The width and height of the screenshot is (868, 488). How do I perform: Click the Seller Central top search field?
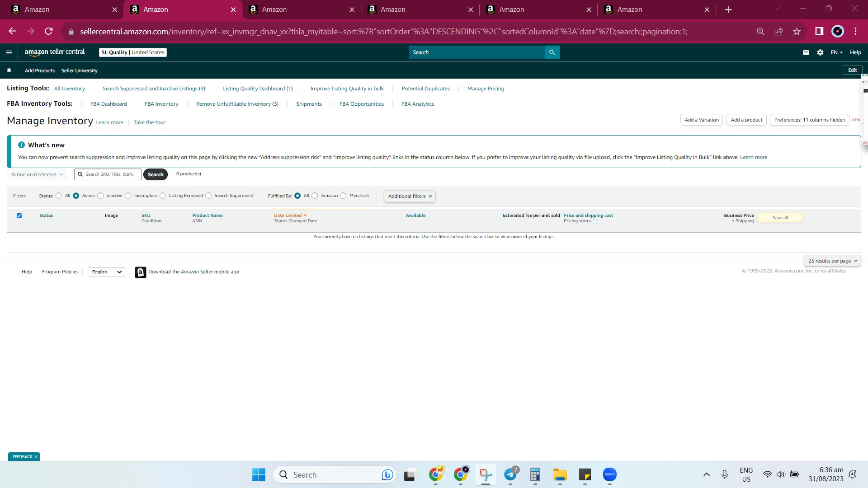click(477, 52)
